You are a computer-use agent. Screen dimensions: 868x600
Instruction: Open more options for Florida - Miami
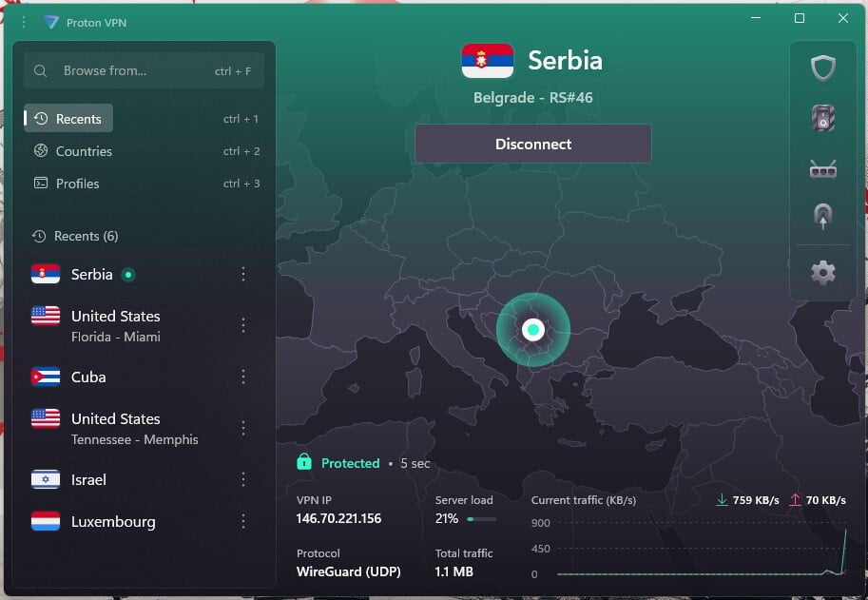pos(243,325)
